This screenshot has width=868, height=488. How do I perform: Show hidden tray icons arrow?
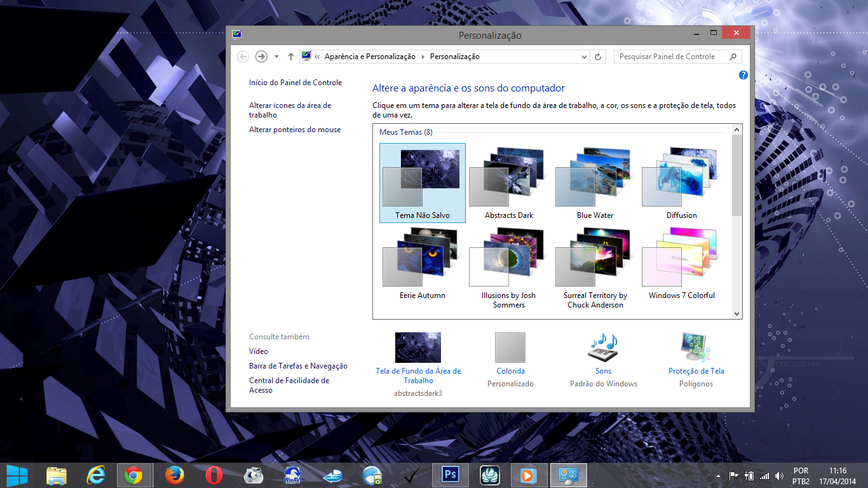click(x=718, y=475)
